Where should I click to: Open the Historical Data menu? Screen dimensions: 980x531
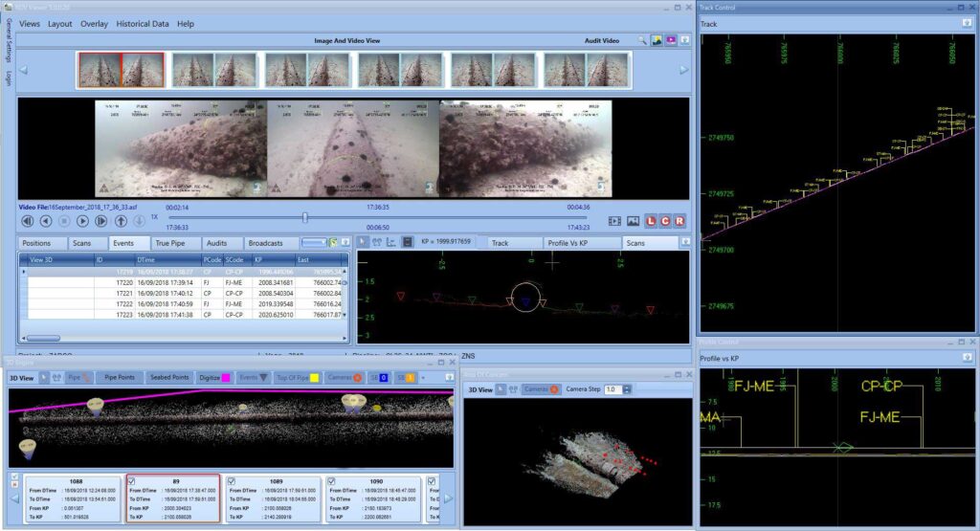click(x=143, y=23)
